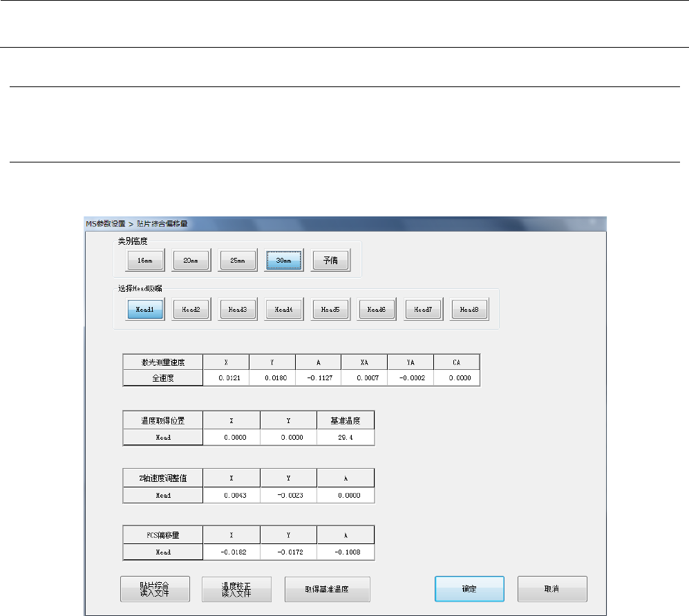Viewport: 689px width, 616px height.
Task: Click the dialog title 贴片综合偏移量
Action: pos(162,223)
